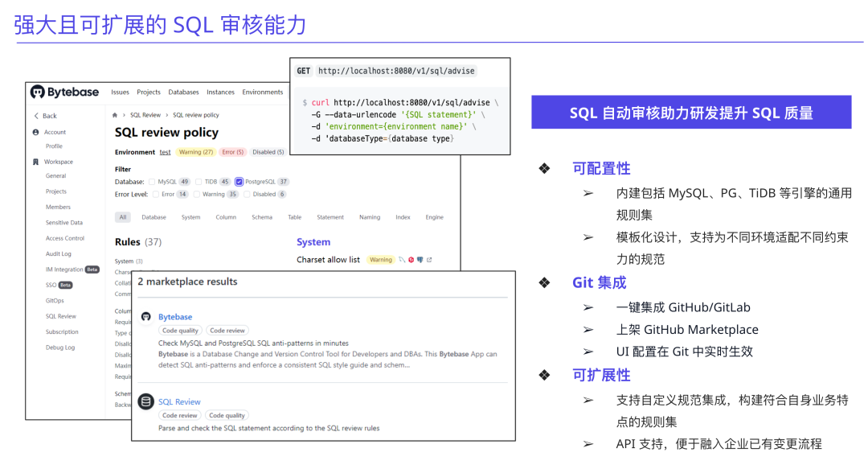Click the Bytebase logo
This screenshot has height=473, width=868.
65,92
